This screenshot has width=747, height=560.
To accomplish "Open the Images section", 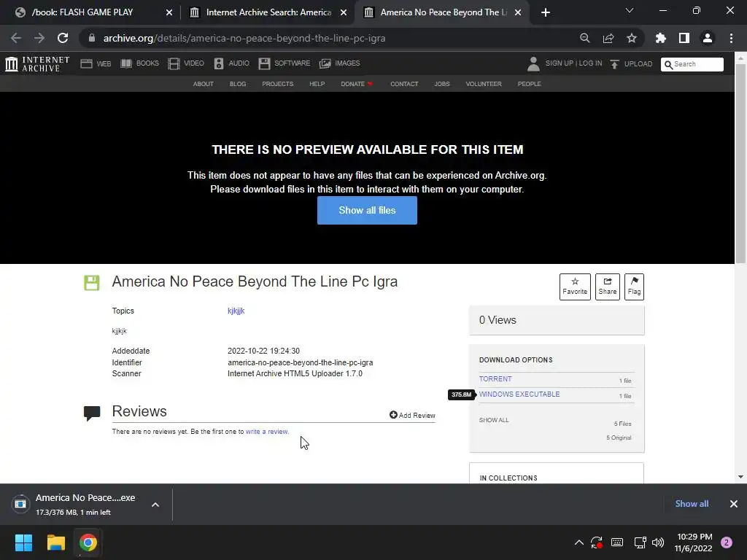I will 340,63.
